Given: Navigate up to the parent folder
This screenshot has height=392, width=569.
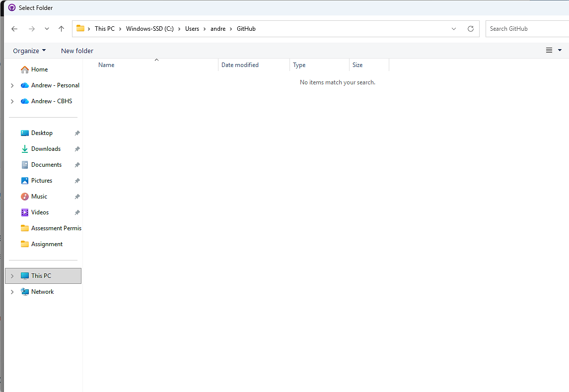Looking at the screenshot, I should point(61,28).
